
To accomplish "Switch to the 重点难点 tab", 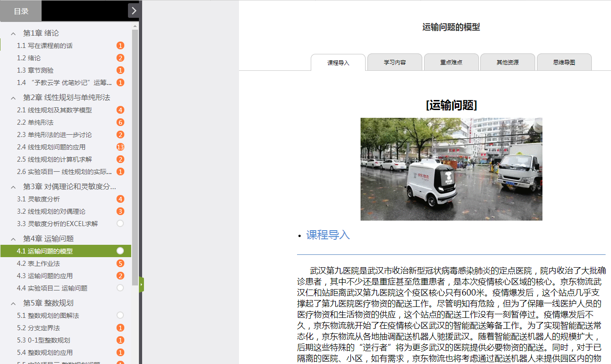I will point(452,62).
